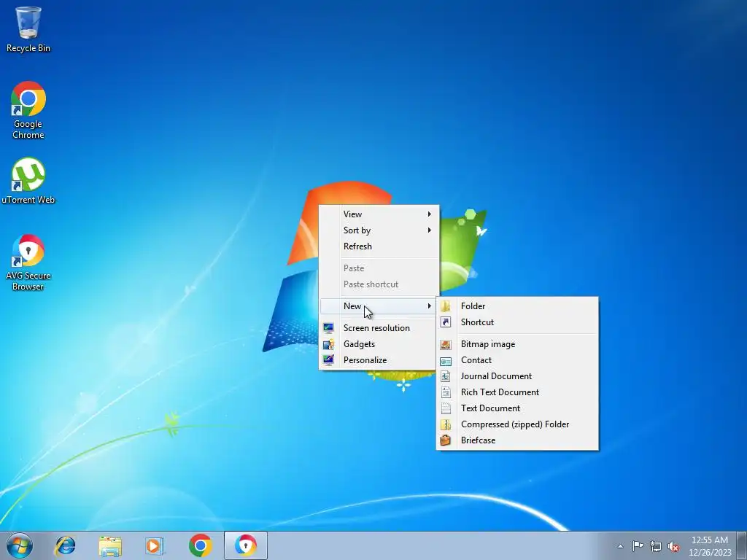Click the network tray icon

coord(656,546)
